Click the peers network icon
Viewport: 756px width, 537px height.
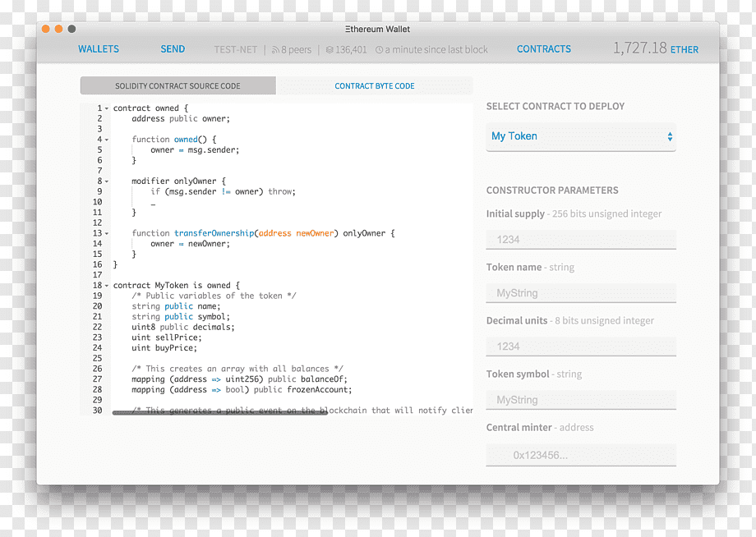coord(275,50)
